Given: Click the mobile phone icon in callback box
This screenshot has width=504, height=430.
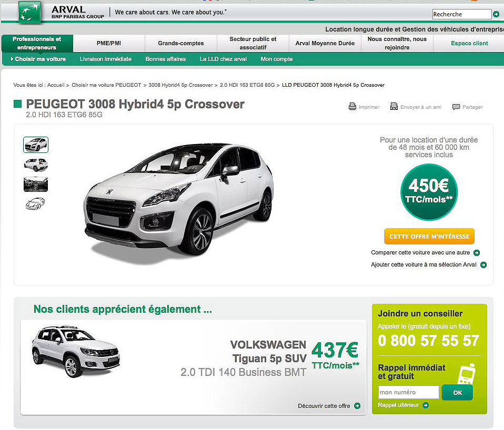Looking at the screenshot, I should coord(467,374).
